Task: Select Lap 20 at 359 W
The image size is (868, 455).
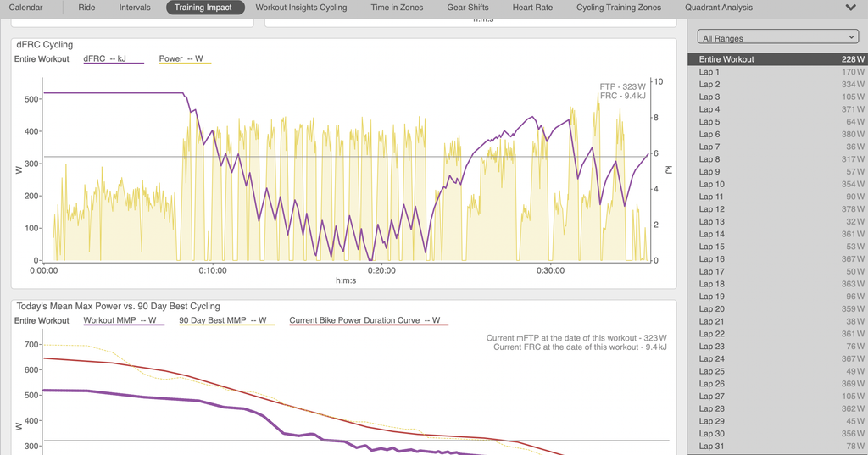Action: (778, 309)
